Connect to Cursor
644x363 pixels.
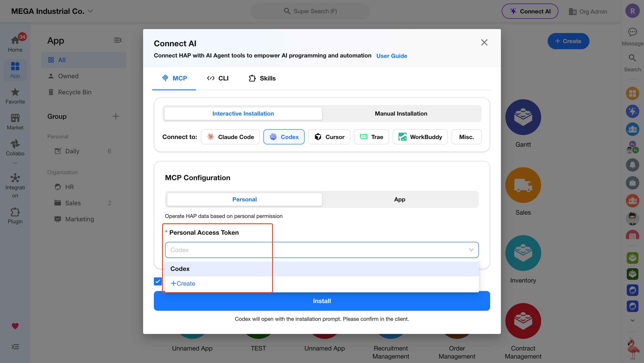point(329,137)
